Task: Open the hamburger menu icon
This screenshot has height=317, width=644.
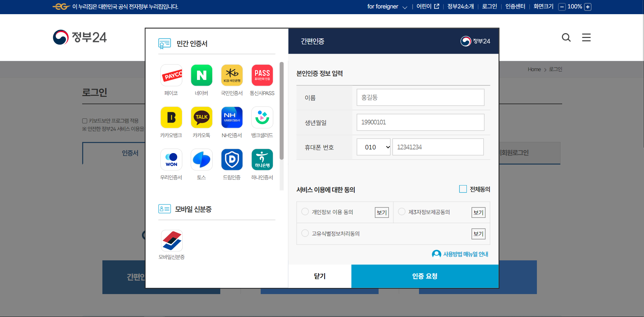Action: [x=586, y=37]
